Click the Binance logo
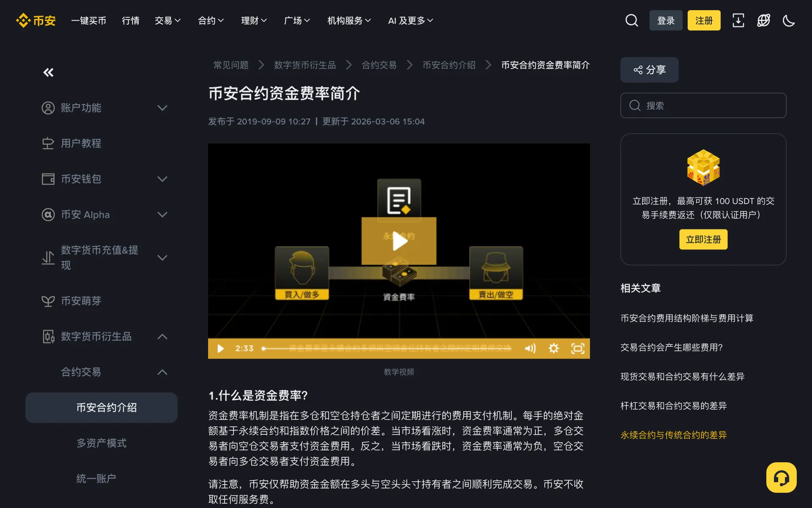Screen dimensions: 812x508 point(36,20)
